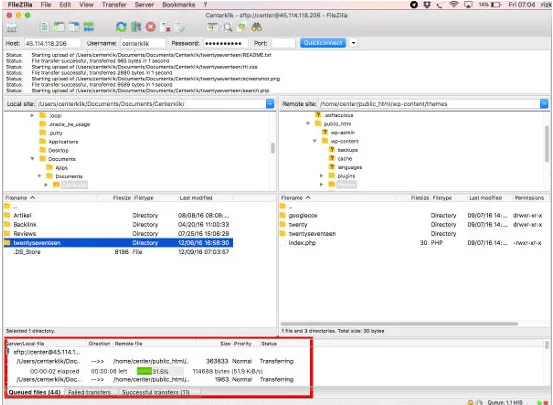Collapse the top Documents folder in local tree
Screen dimensions: 553x405
32,159
